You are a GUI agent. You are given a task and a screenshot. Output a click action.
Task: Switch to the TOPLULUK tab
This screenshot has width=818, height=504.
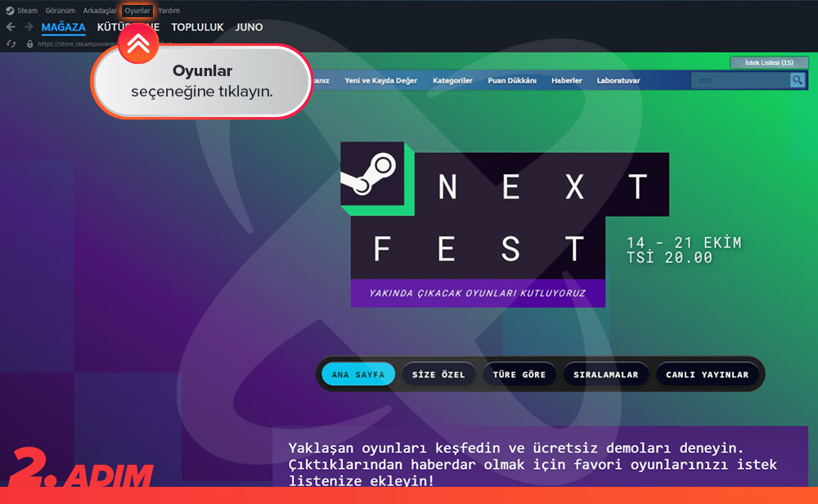[x=197, y=27]
